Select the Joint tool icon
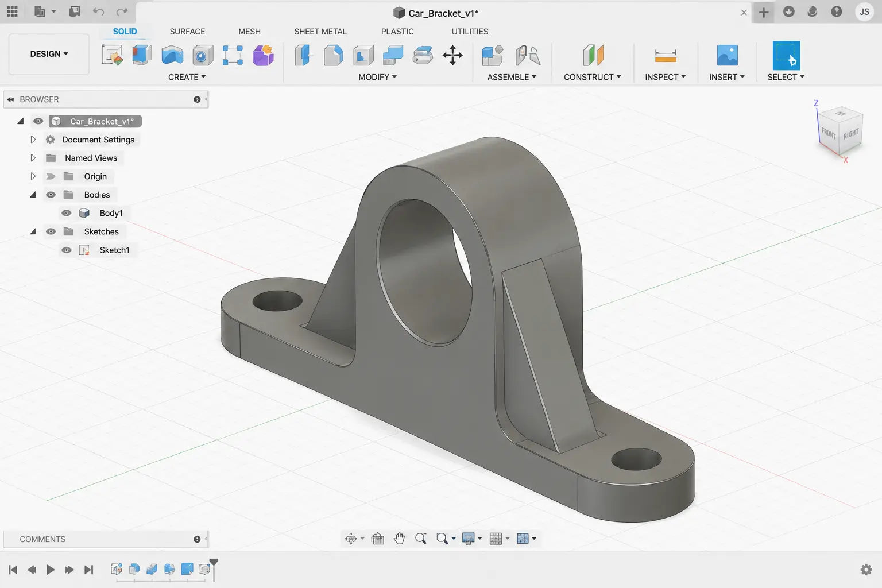Viewport: 882px width, 588px height. tap(528, 55)
